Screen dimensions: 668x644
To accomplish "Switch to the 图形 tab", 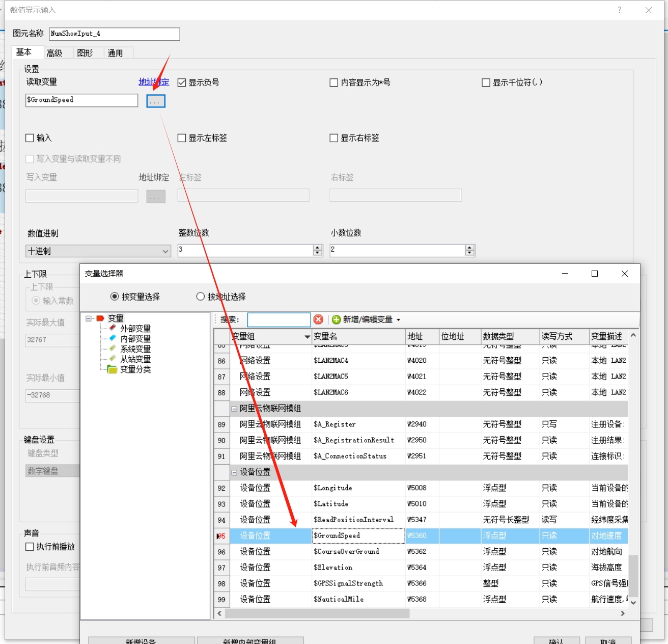I will coord(85,53).
